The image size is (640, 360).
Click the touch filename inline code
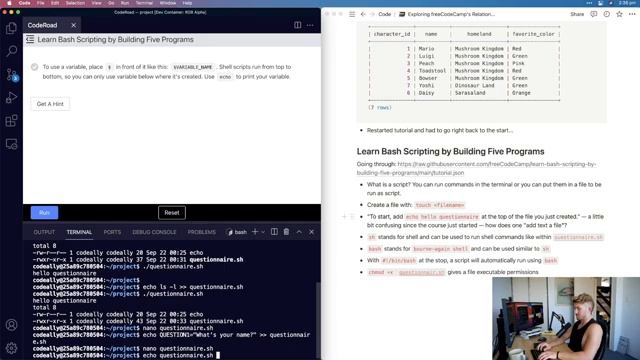[x=440, y=205]
